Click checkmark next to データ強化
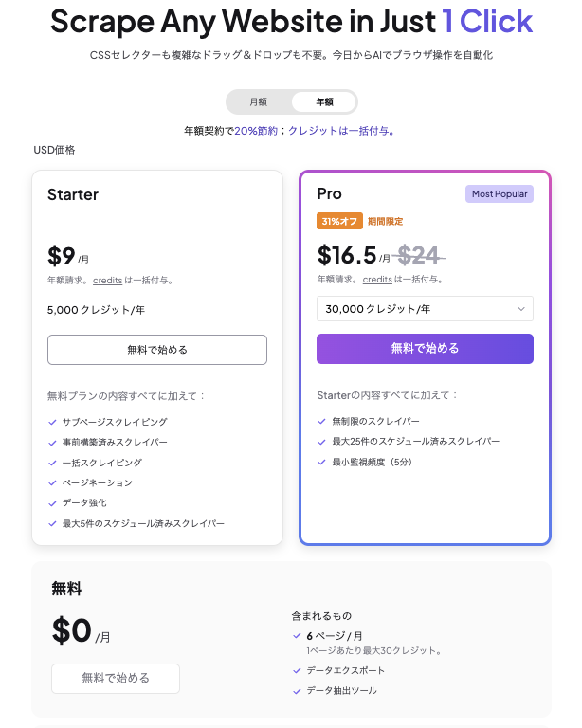 click(x=51, y=503)
